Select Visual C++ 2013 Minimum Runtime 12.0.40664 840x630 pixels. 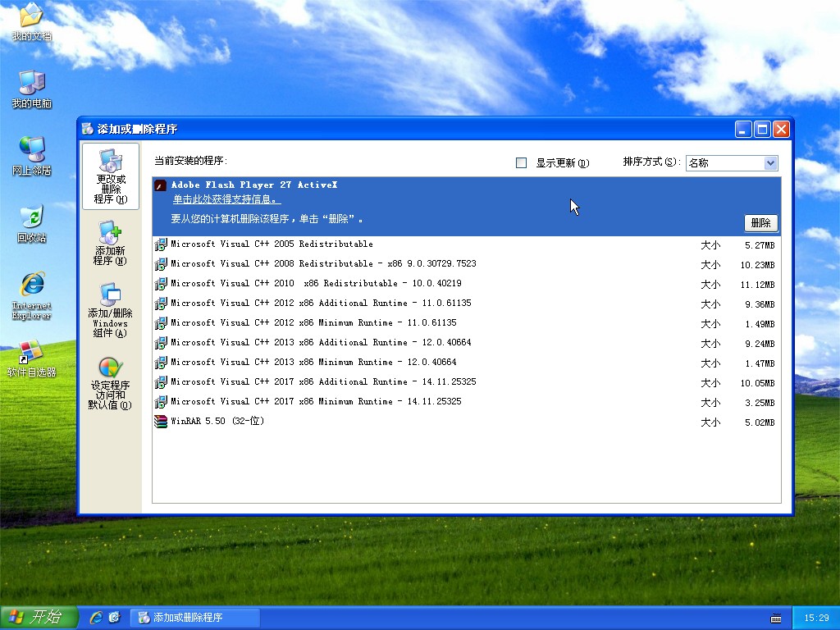pos(466,363)
